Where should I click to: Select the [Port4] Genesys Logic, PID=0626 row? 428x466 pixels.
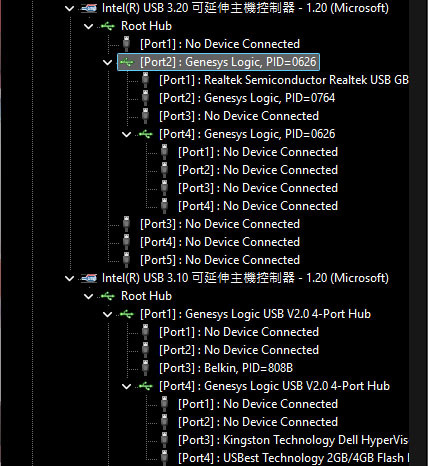247,134
